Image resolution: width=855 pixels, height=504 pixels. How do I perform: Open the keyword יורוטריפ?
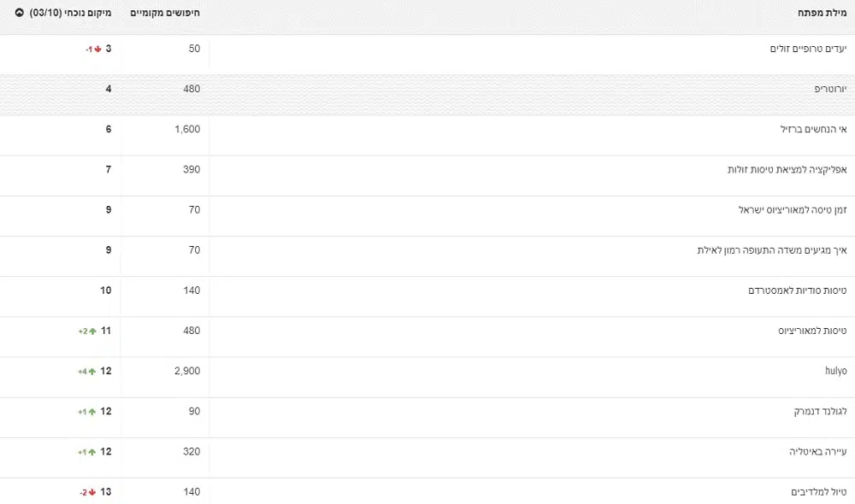pos(830,89)
